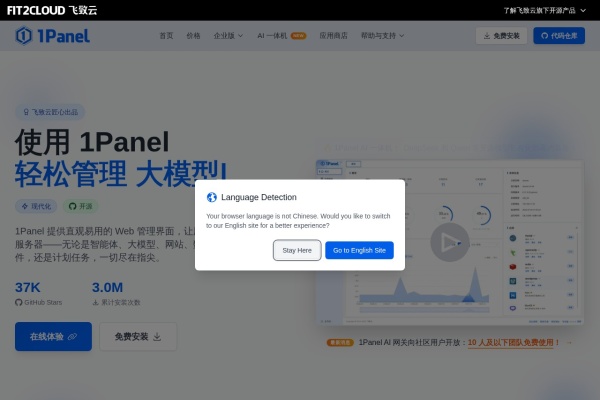Click the Language Detection dialog title

coord(259,197)
